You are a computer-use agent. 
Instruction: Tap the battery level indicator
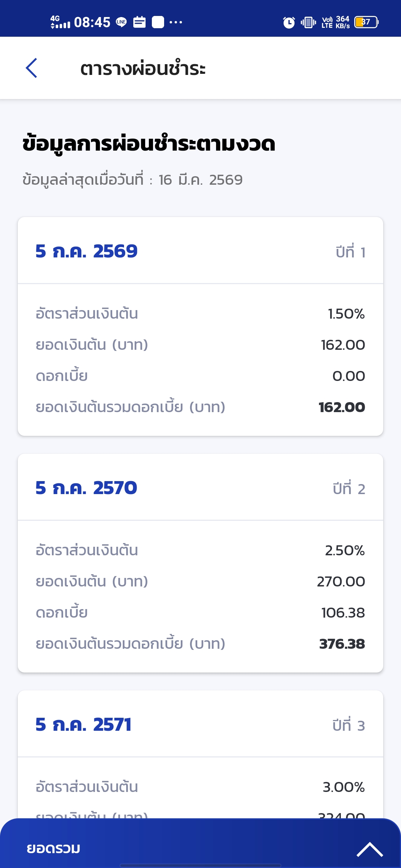point(366,22)
